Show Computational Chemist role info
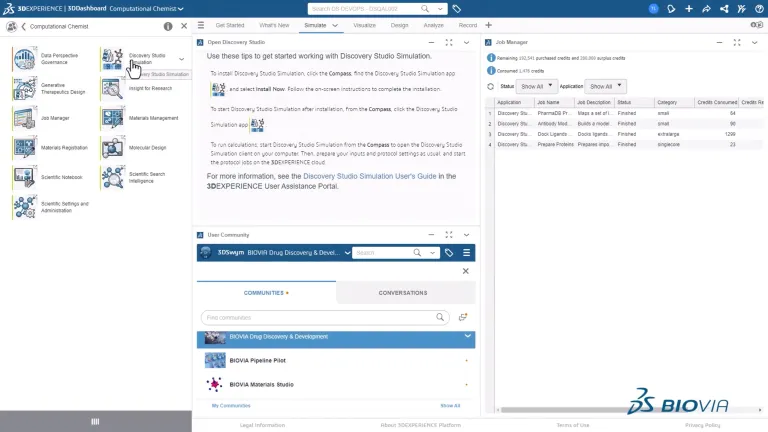768x432 pixels. (x=168, y=26)
